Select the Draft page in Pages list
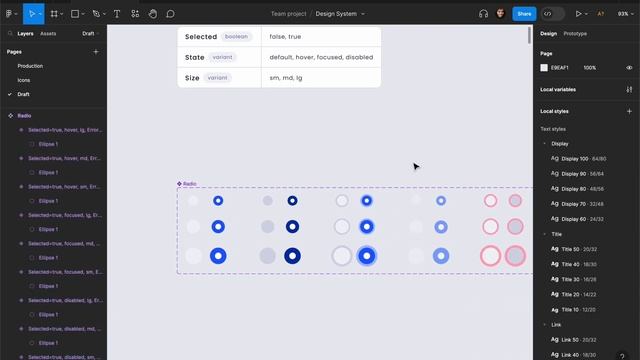The image size is (640, 360). 23,94
